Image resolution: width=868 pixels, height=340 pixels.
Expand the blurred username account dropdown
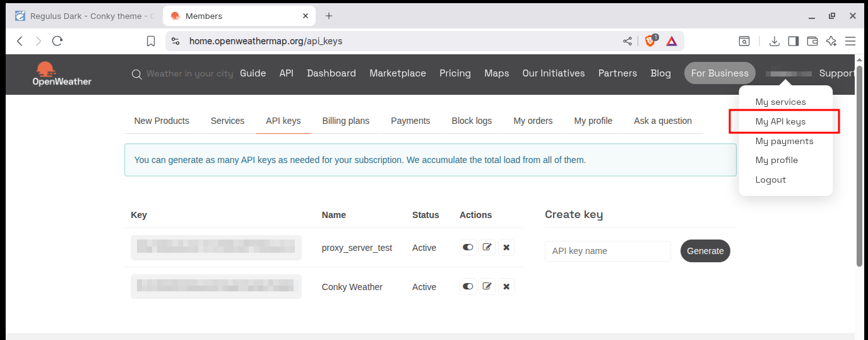(x=788, y=74)
